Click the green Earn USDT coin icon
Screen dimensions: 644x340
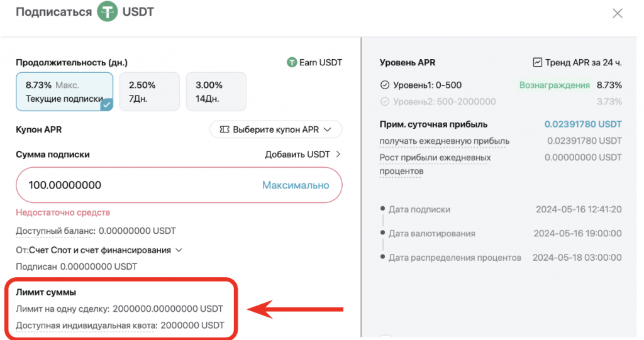tap(291, 62)
